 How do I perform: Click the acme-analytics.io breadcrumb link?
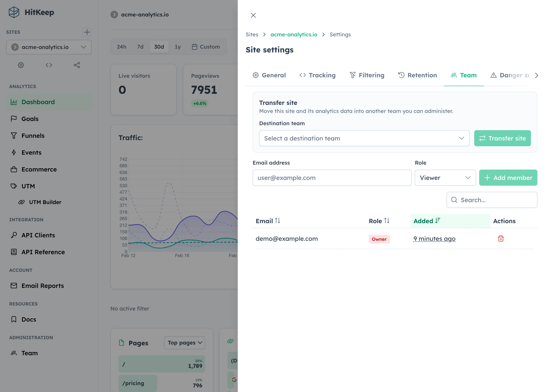[x=294, y=34]
